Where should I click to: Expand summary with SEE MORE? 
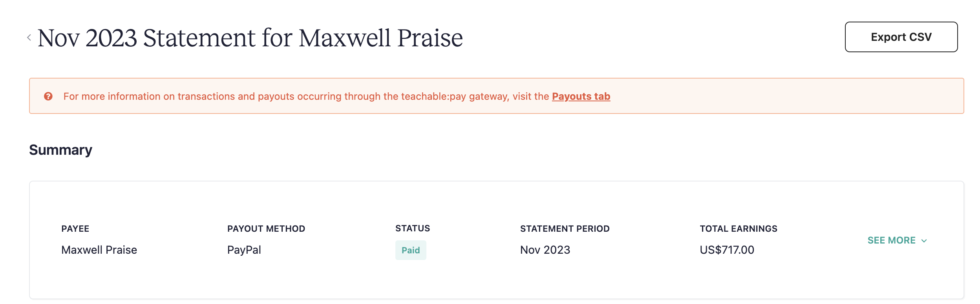[891, 240]
